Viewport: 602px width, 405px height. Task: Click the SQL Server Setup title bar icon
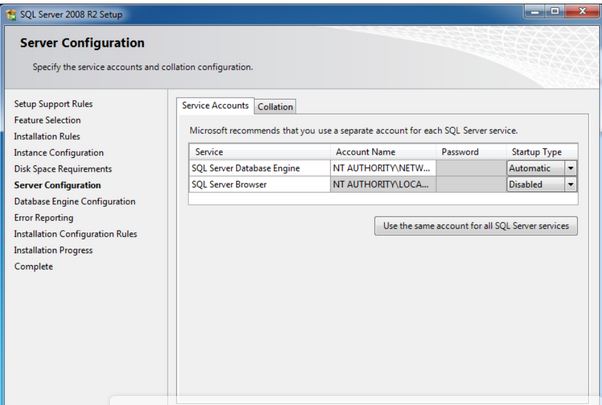(12, 15)
